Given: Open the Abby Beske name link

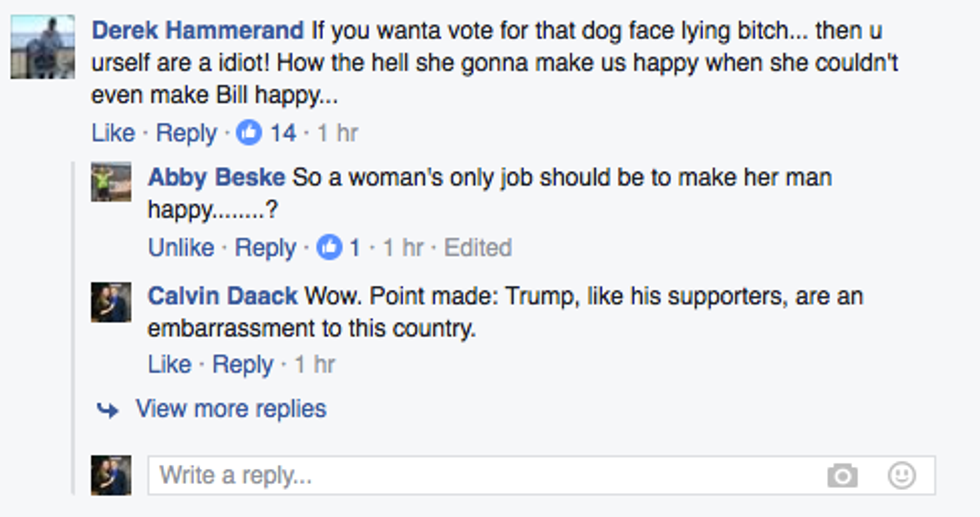Looking at the screenshot, I should (216, 178).
